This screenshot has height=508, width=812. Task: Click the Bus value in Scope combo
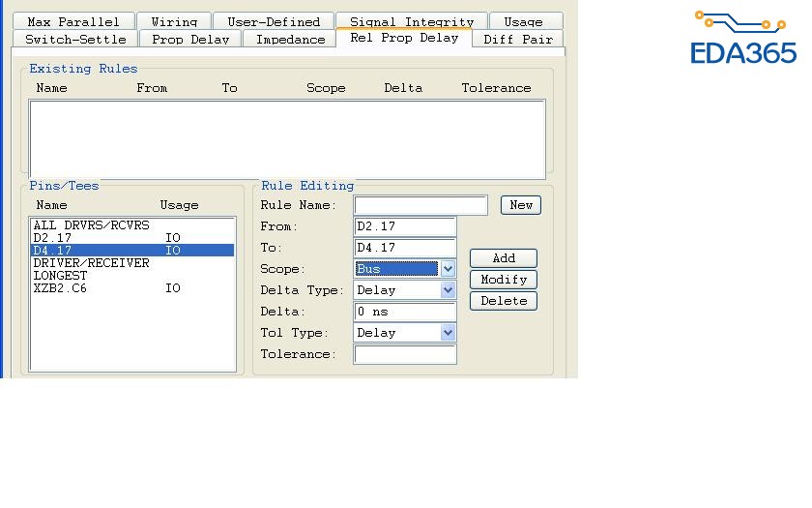tap(396, 269)
